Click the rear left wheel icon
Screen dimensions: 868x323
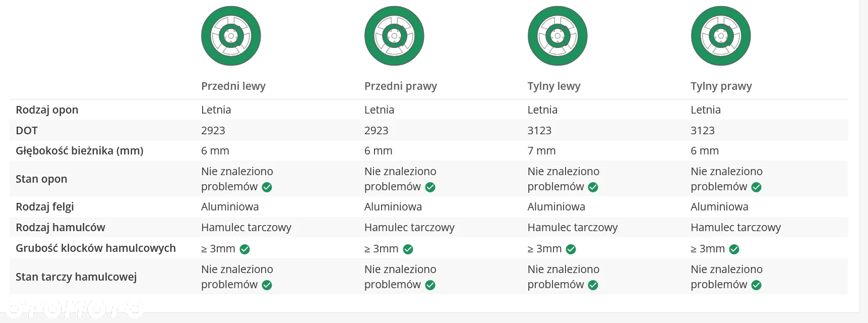[557, 36]
